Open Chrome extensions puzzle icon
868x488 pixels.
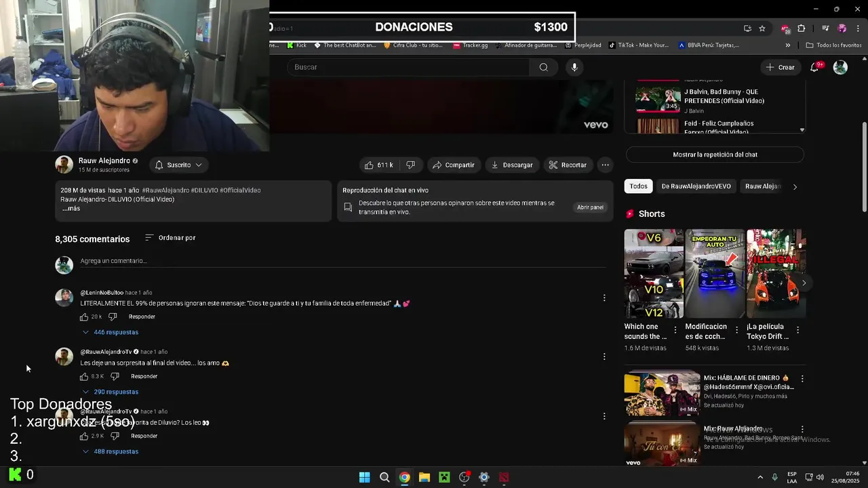coord(802,28)
